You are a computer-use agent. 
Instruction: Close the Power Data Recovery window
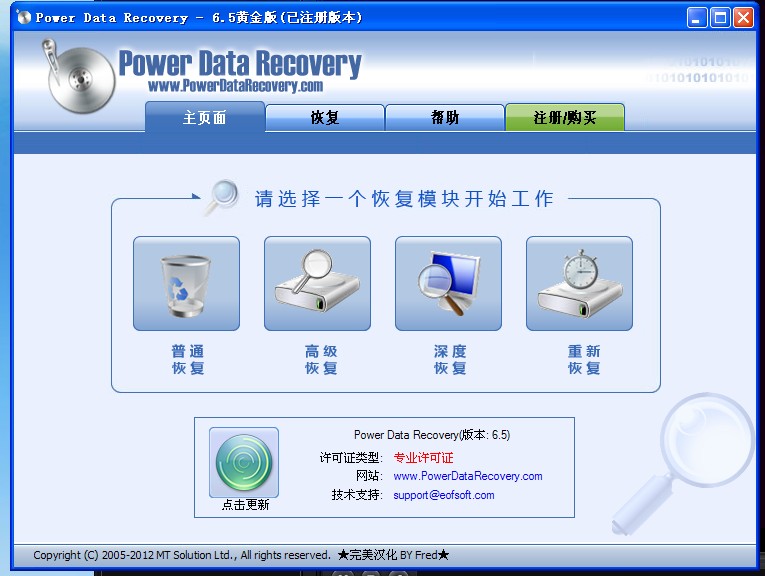tap(744, 18)
